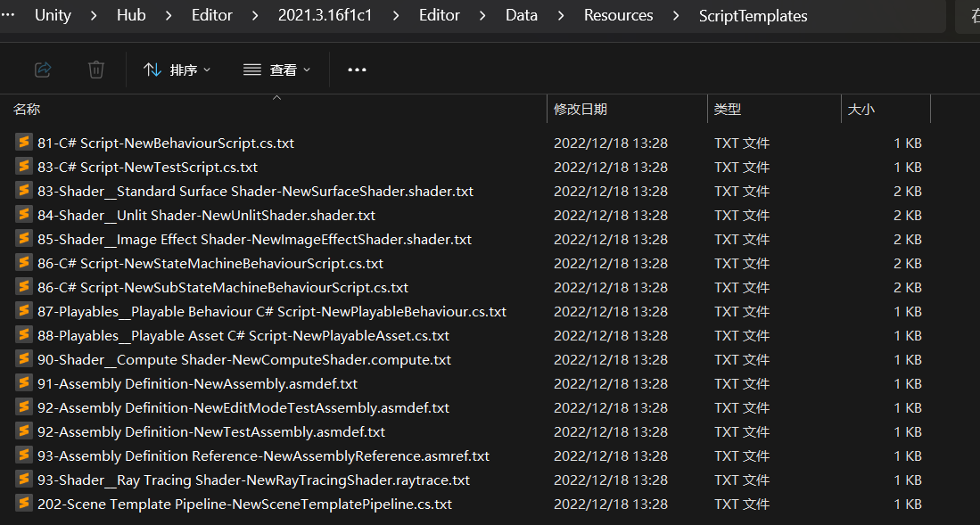
Task: Click icon of NewImageEffectShader.shader.txt file
Action: tap(24, 238)
